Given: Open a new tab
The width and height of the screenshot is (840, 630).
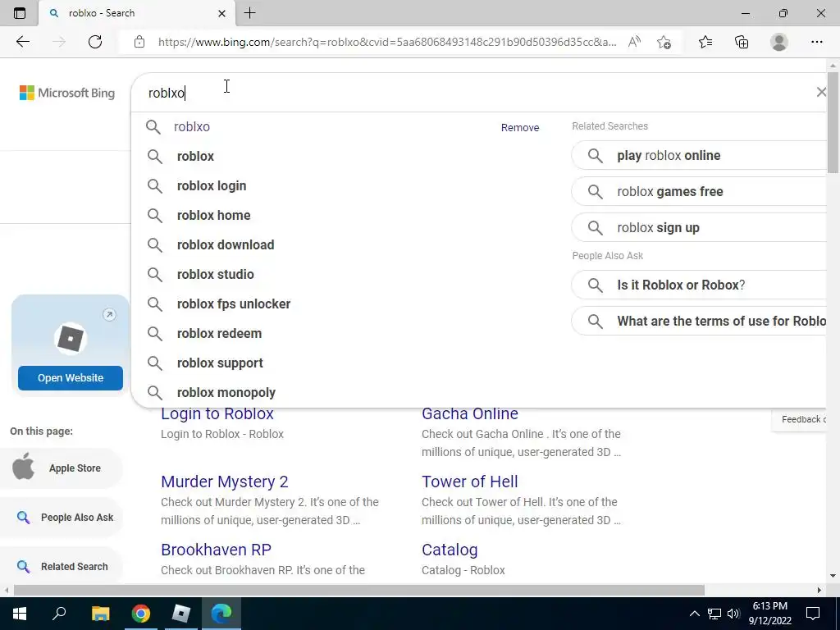Looking at the screenshot, I should click(x=249, y=13).
